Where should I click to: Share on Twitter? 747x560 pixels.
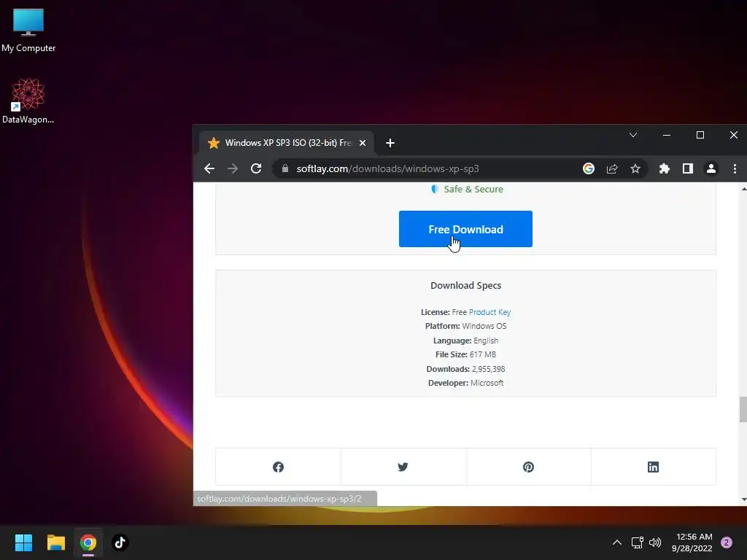(403, 467)
